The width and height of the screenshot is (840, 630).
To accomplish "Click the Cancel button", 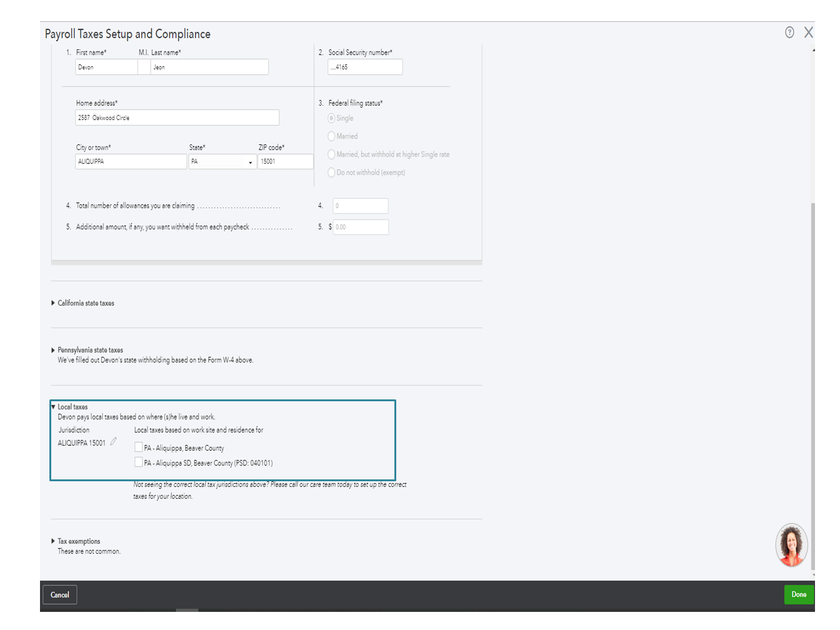I will [x=60, y=595].
